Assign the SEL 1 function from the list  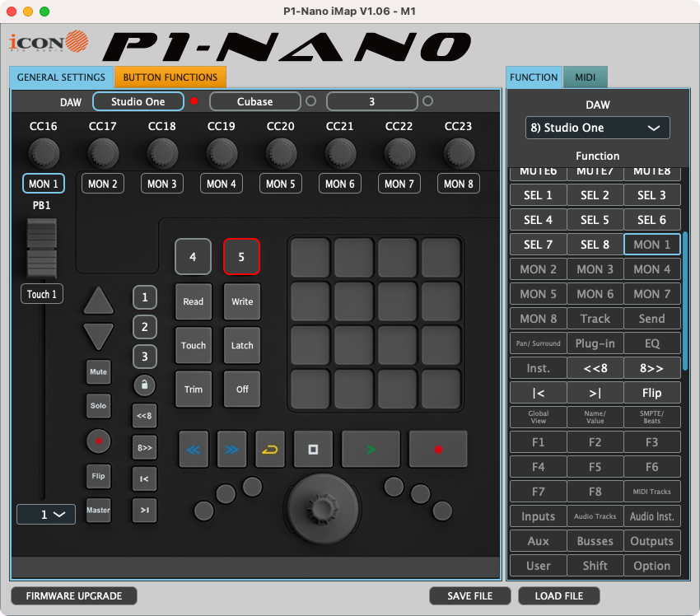[539, 195]
